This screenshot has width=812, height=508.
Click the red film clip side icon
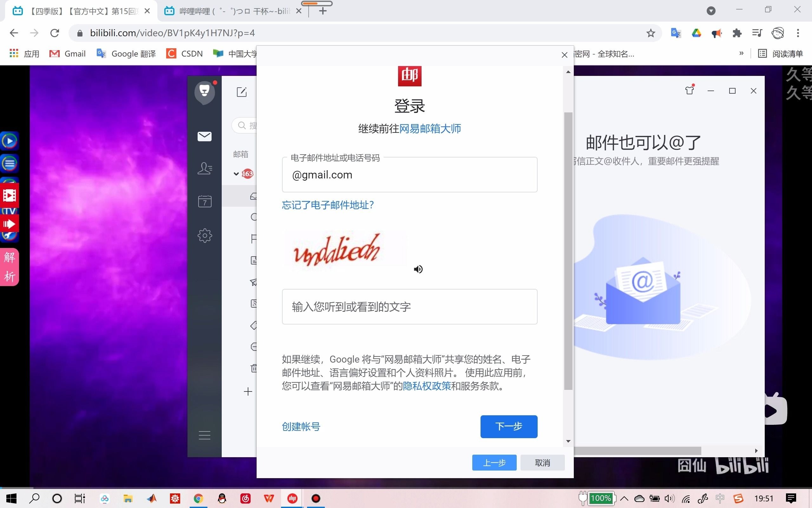(10, 195)
